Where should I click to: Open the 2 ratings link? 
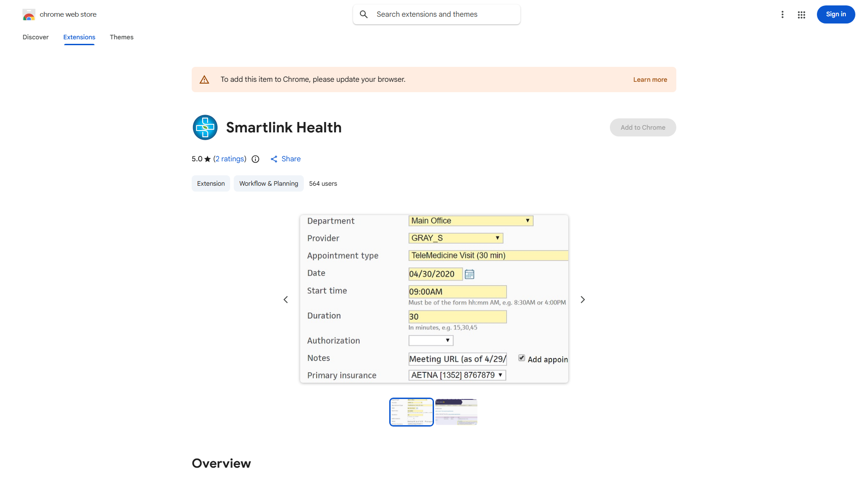(x=230, y=159)
